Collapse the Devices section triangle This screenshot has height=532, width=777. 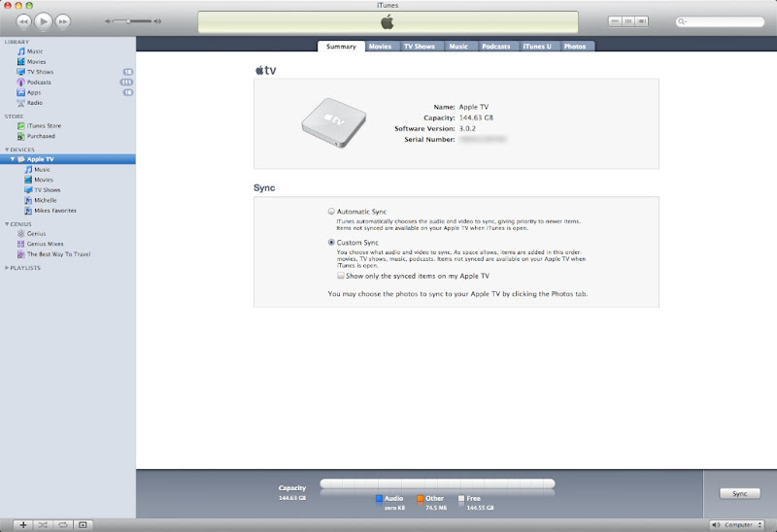(x=7, y=150)
